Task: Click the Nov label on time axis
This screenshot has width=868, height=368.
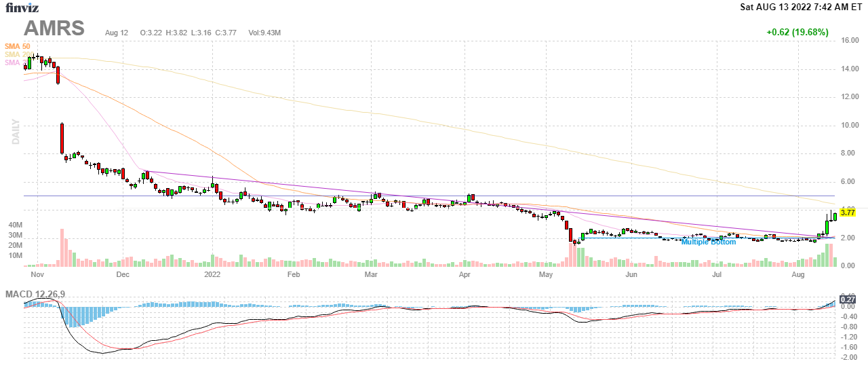Action: (37, 275)
